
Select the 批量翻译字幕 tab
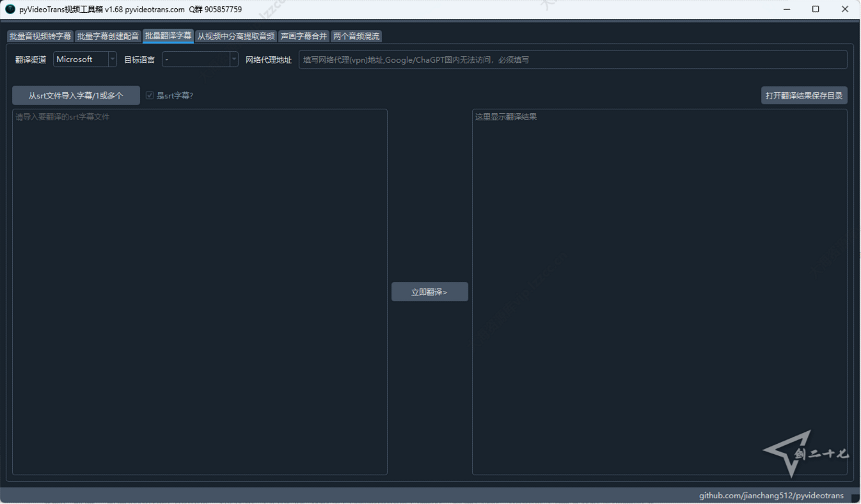(x=168, y=36)
